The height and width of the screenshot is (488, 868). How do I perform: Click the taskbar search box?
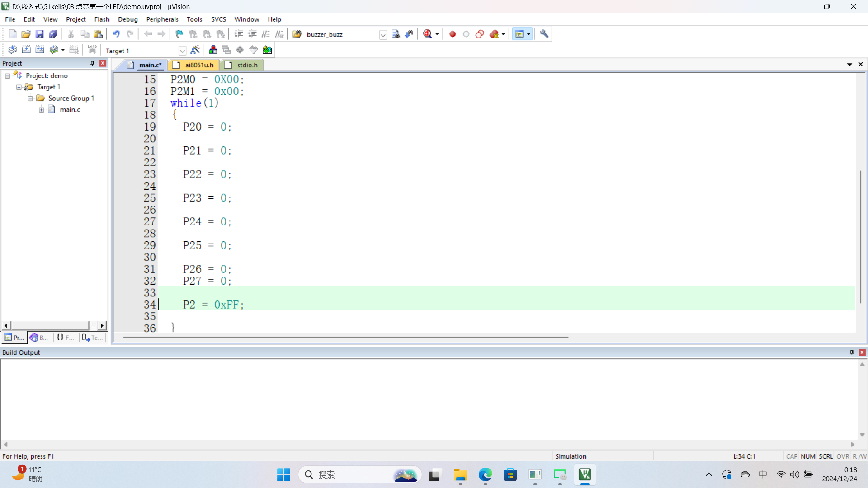[359, 474]
